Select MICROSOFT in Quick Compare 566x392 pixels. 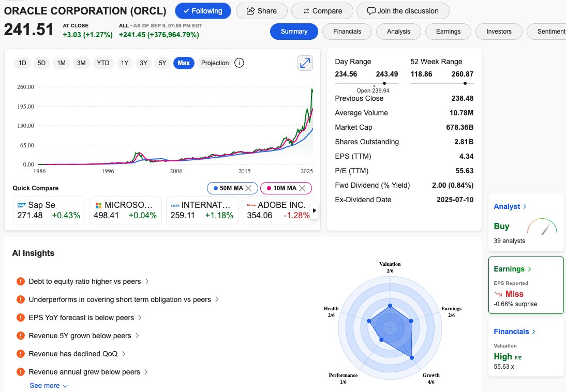125,210
